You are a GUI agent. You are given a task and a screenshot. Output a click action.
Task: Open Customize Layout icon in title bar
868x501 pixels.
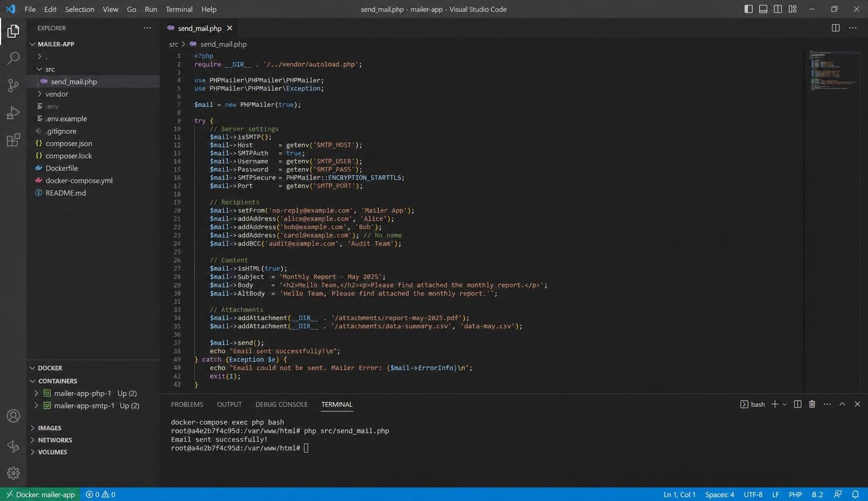[x=792, y=9]
